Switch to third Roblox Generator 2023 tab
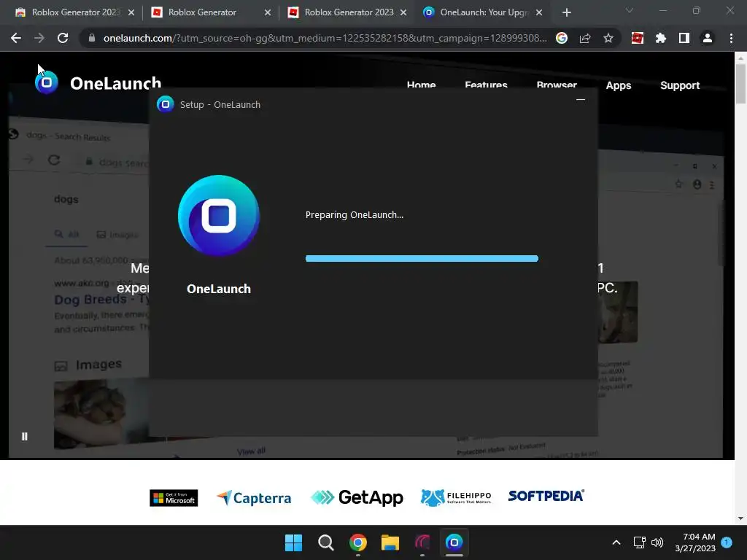This screenshot has height=560, width=747. click(x=348, y=12)
